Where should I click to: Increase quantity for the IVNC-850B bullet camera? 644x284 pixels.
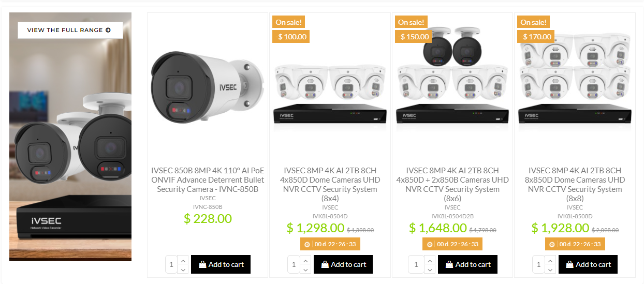point(183,260)
